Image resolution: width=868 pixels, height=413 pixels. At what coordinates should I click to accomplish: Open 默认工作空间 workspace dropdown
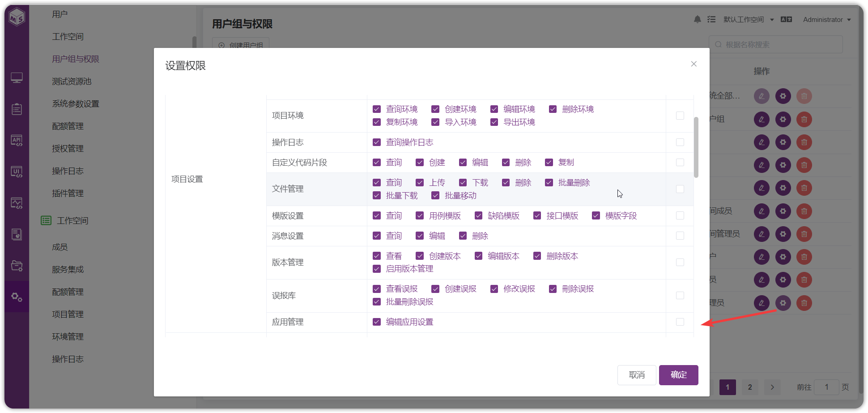click(x=749, y=19)
